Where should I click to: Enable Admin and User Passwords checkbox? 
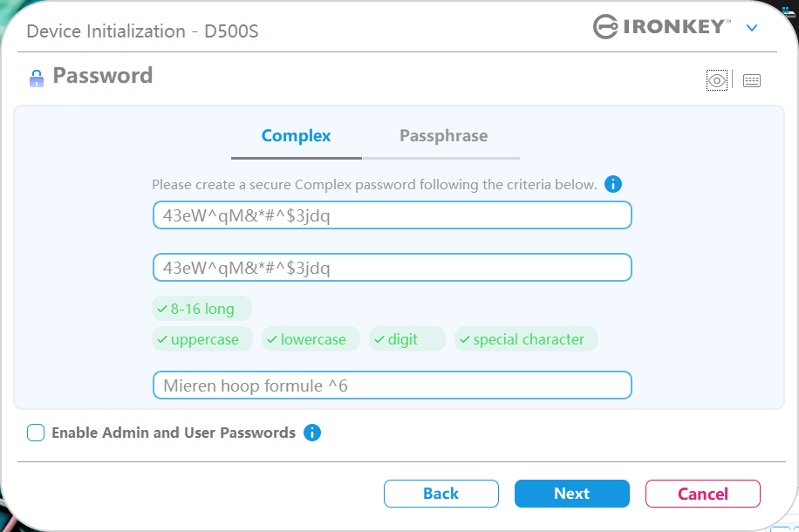(36, 433)
